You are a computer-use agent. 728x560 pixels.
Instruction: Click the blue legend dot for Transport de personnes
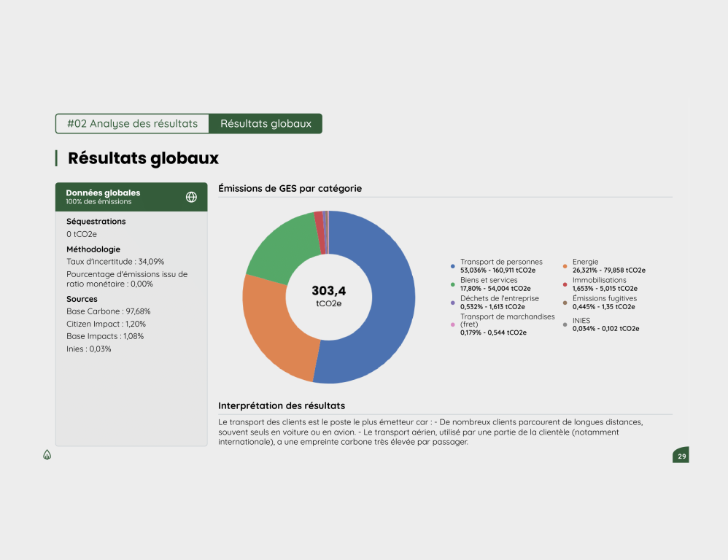pyautogui.click(x=453, y=266)
